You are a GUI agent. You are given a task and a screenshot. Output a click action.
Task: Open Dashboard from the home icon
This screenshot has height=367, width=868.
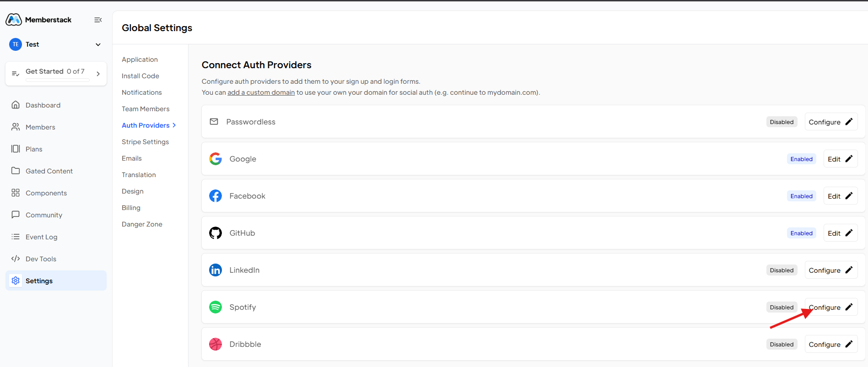click(x=16, y=105)
